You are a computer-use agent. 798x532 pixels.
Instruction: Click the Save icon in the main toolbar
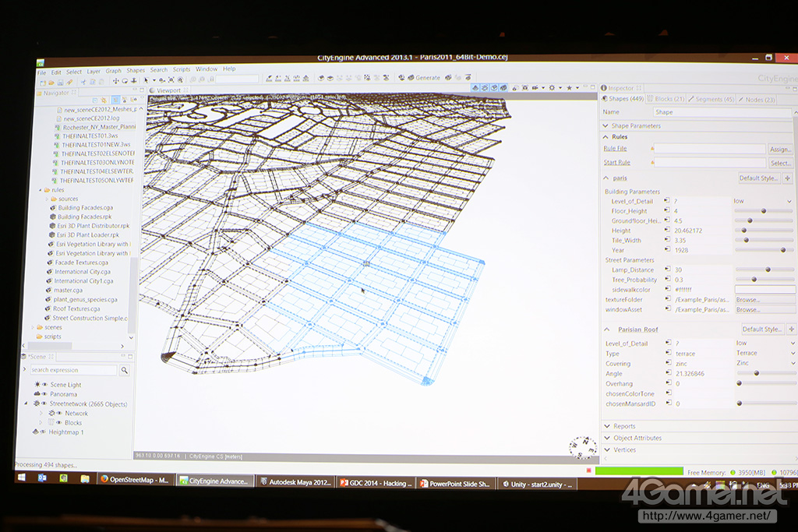point(60,83)
